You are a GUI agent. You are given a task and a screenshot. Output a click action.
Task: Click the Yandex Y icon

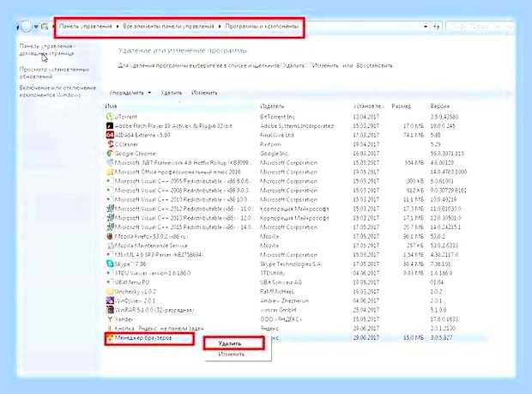tap(110, 319)
